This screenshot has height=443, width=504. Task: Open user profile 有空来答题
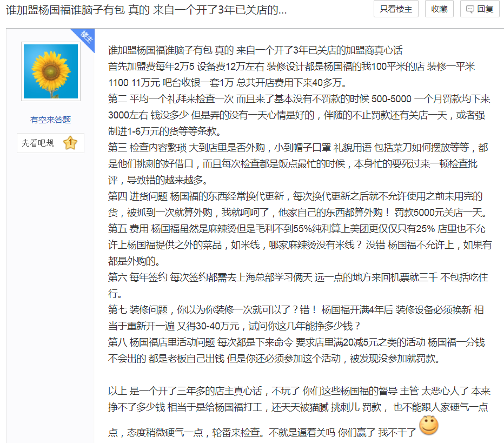(50, 120)
